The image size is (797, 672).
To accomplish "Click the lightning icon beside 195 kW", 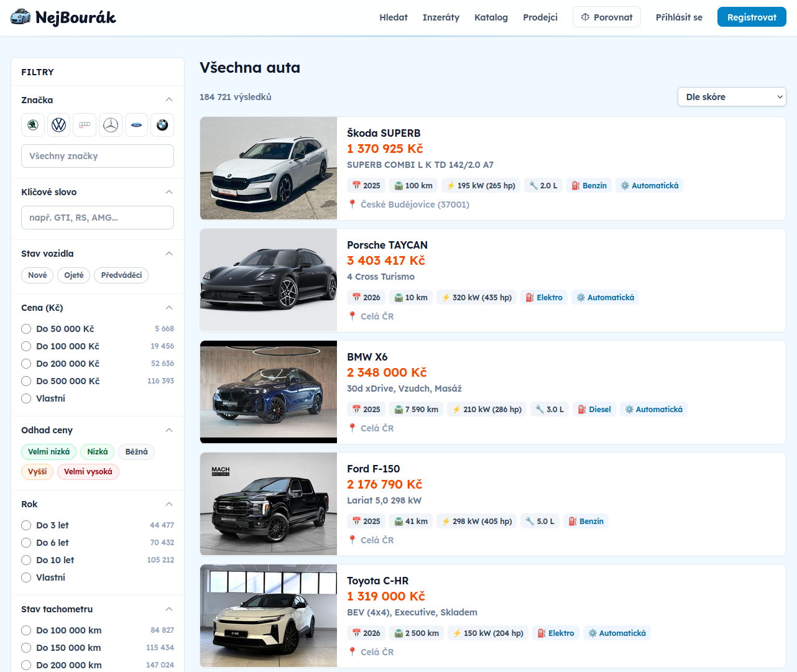I will pyautogui.click(x=451, y=185).
